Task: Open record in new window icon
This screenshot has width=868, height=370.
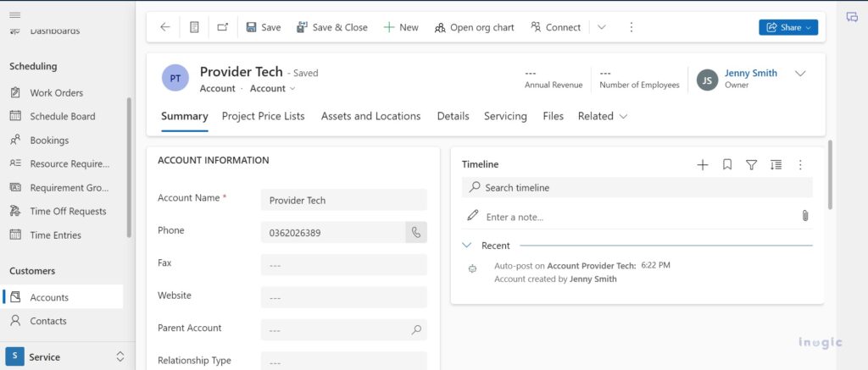Action: (222, 27)
